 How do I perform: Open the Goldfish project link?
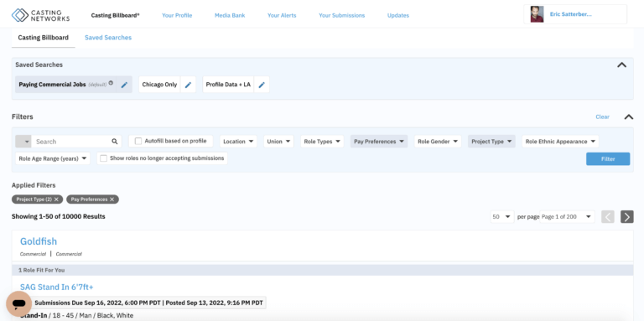click(39, 241)
